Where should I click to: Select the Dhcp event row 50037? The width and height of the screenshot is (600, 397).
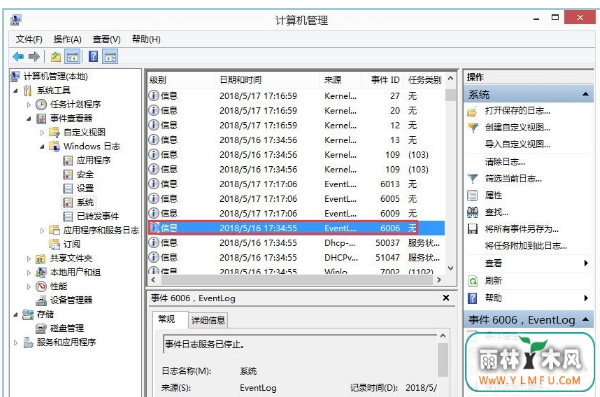point(296,243)
